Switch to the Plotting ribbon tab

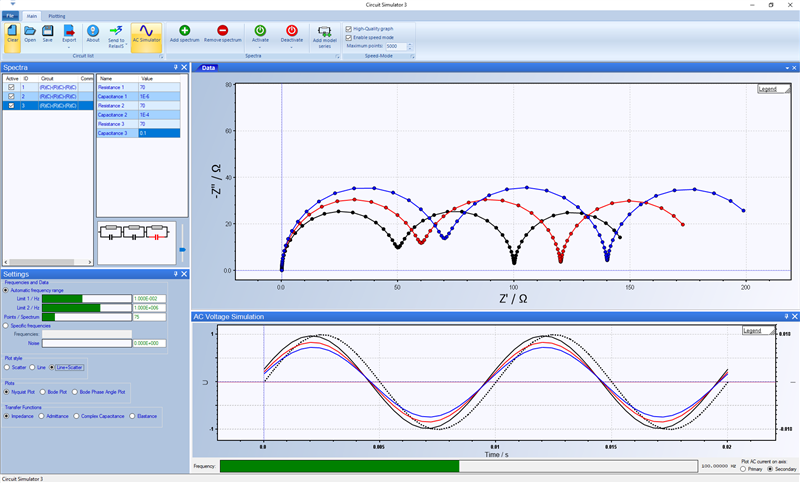(57, 16)
